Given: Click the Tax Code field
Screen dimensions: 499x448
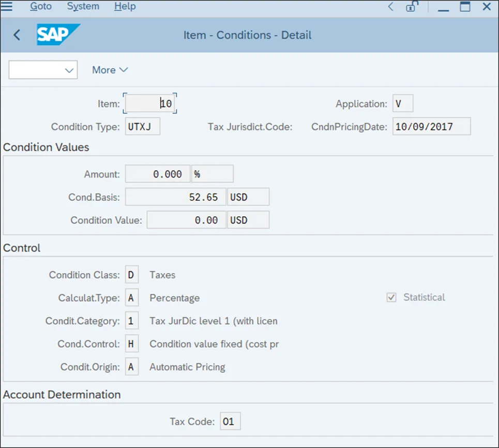Looking at the screenshot, I should coord(230,422).
